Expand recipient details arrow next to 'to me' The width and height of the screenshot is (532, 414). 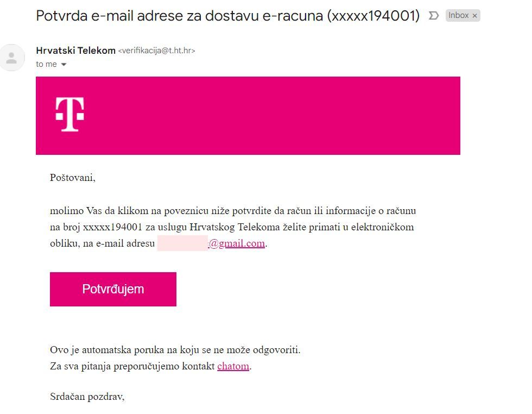64,64
